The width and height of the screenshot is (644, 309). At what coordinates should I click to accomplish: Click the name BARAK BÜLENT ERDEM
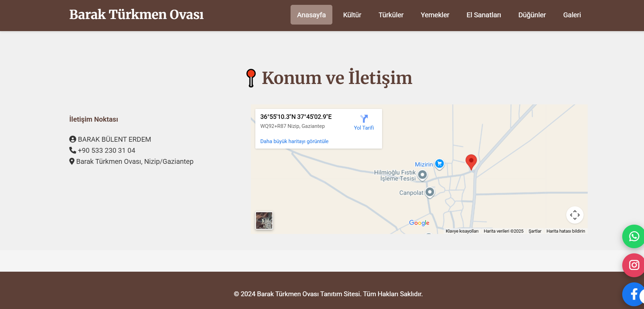[x=114, y=139]
